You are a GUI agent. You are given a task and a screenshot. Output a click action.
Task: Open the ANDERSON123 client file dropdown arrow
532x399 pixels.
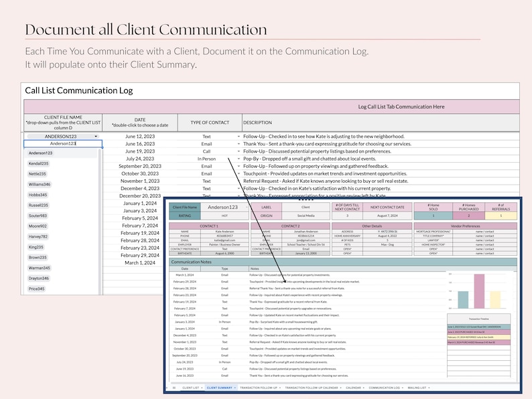(x=96, y=137)
